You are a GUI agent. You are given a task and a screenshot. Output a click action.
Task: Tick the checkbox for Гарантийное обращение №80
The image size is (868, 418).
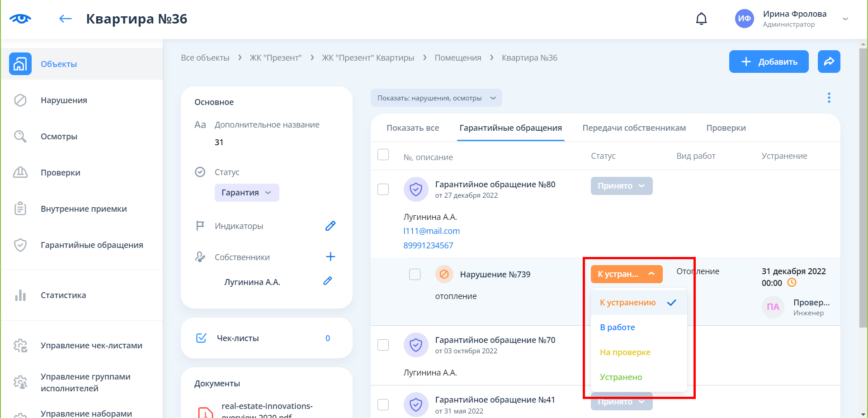[383, 189]
